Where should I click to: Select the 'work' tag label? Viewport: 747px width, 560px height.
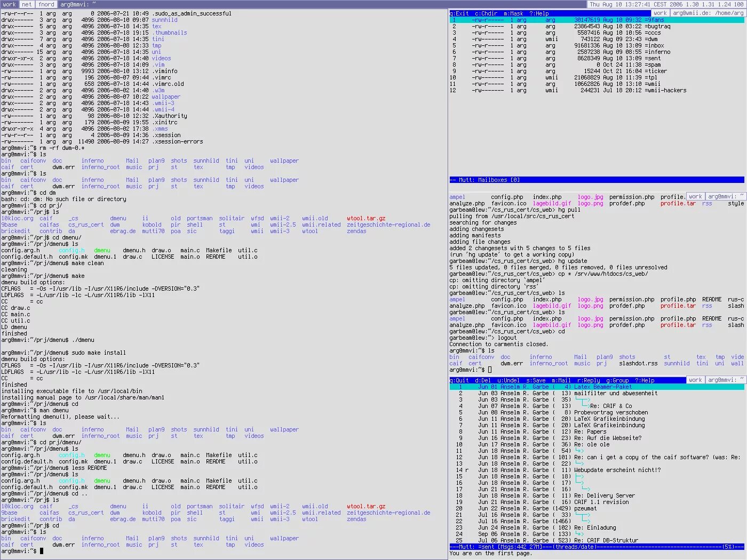click(9, 4)
